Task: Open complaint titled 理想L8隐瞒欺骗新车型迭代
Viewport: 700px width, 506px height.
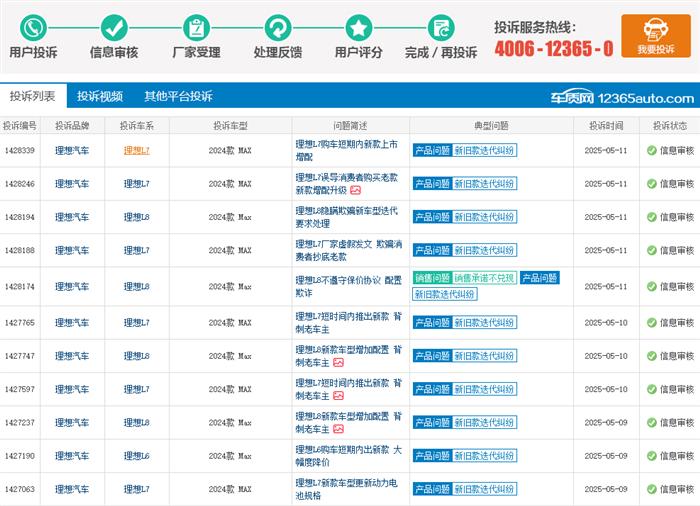Action: [x=346, y=217]
